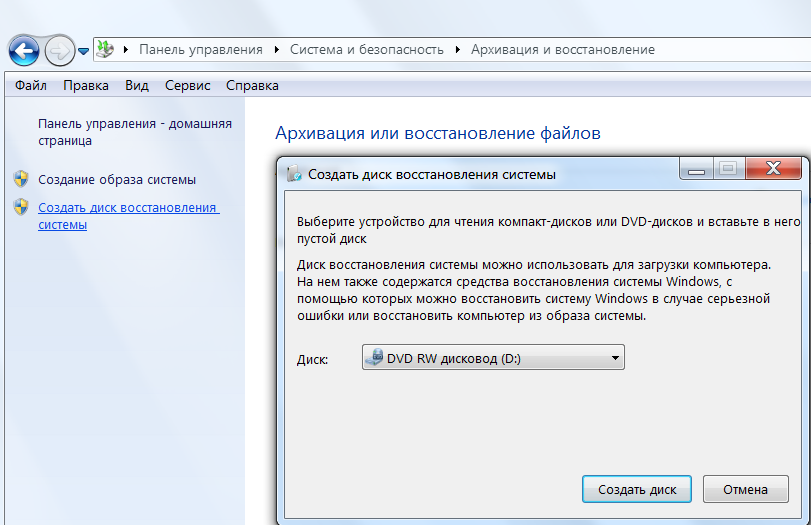Click the Forward navigation arrow button

click(x=59, y=48)
